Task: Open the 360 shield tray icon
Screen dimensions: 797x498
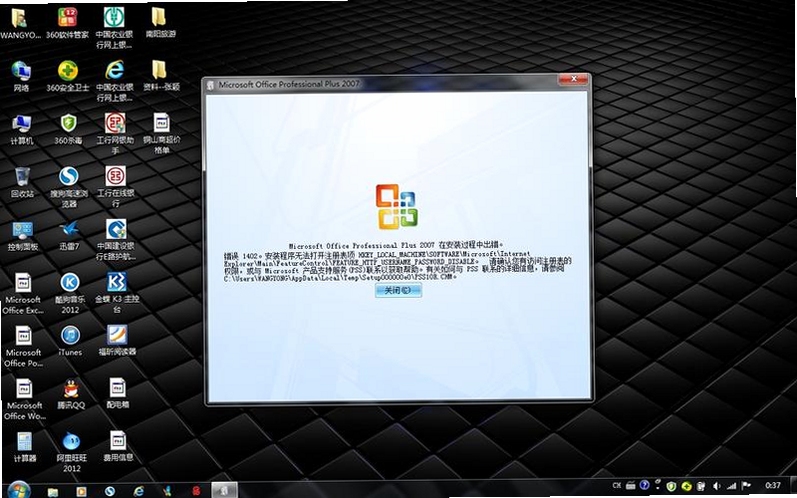Action: [671, 486]
